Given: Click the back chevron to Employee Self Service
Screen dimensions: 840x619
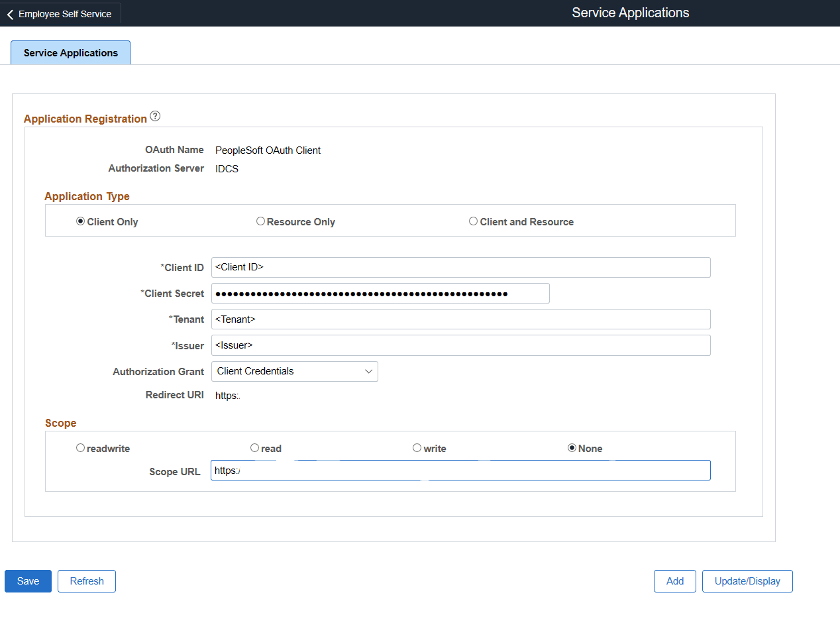Looking at the screenshot, I should click(x=10, y=13).
